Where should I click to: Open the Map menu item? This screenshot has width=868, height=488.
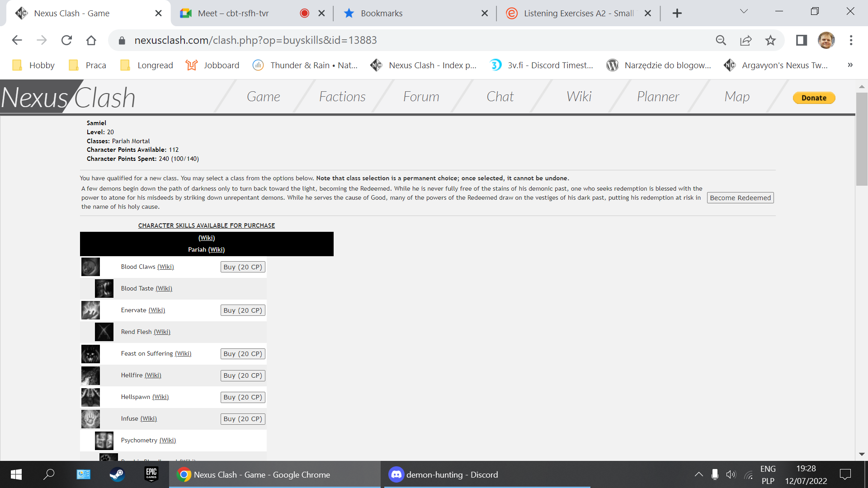(x=737, y=97)
